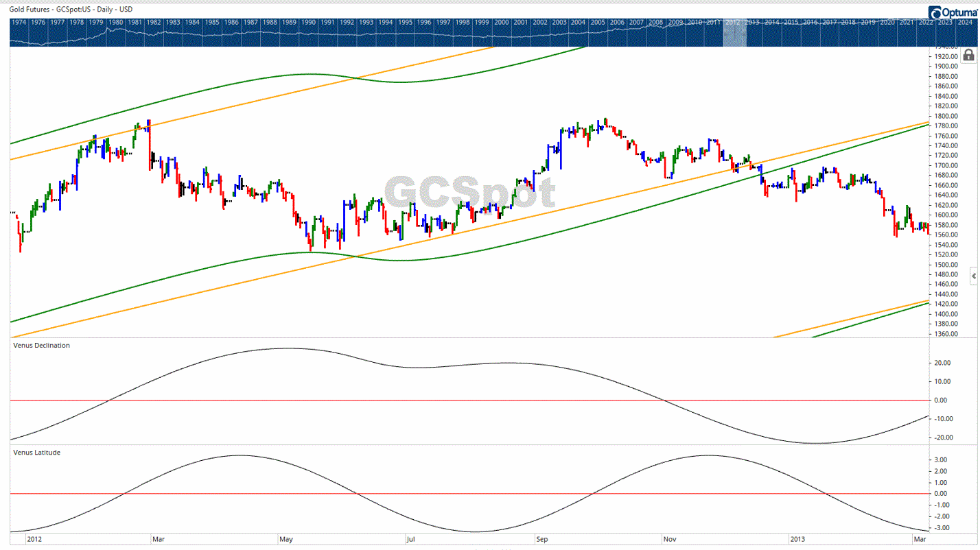980x550 pixels.
Task: Select the Venus Declination pane label
Action: [x=41, y=346]
